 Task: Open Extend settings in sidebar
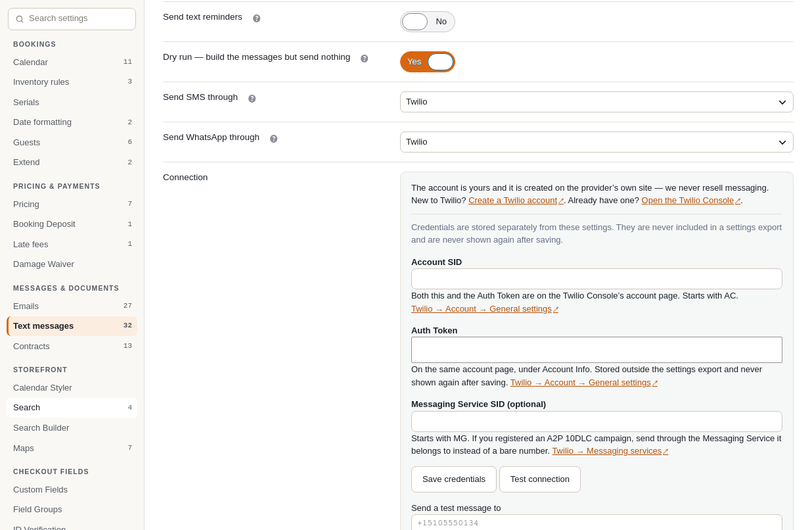point(72,162)
